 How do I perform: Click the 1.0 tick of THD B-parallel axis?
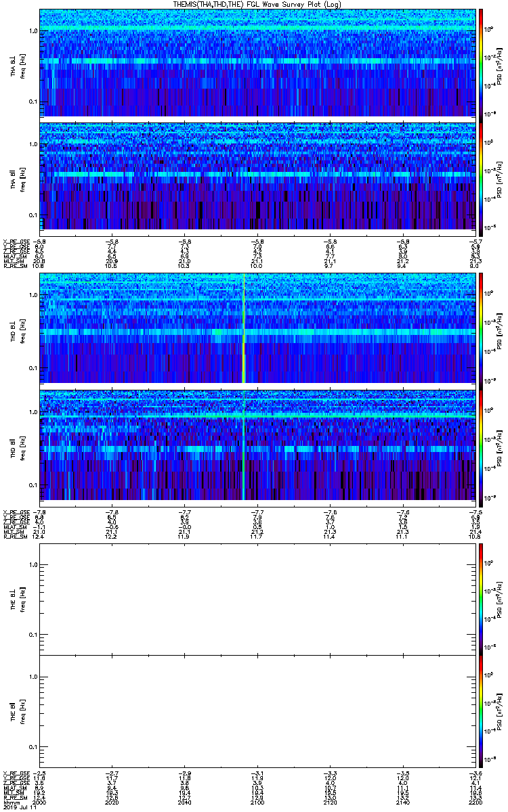[33, 412]
